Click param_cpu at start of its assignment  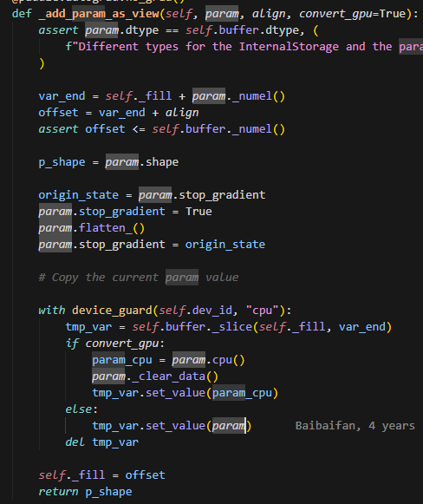(x=122, y=360)
